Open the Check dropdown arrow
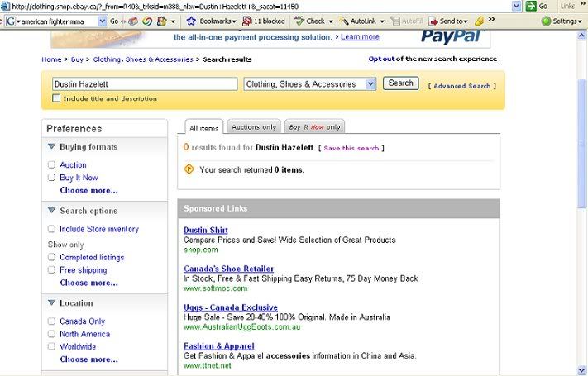588x376 pixels. click(330, 21)
